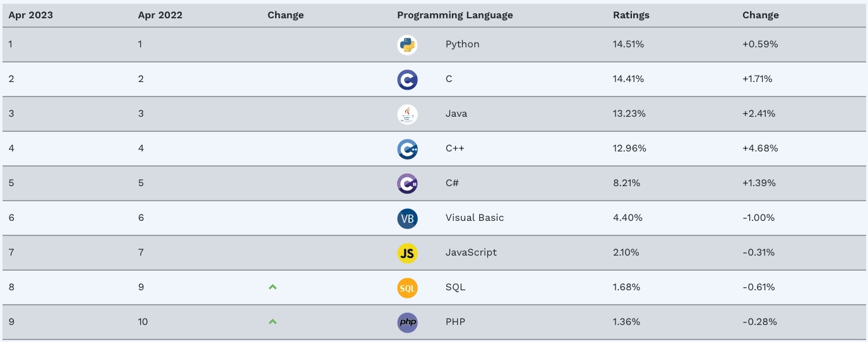Select the C# purple logo icon
Screen dimensions: 868x342
pos(407,184)
